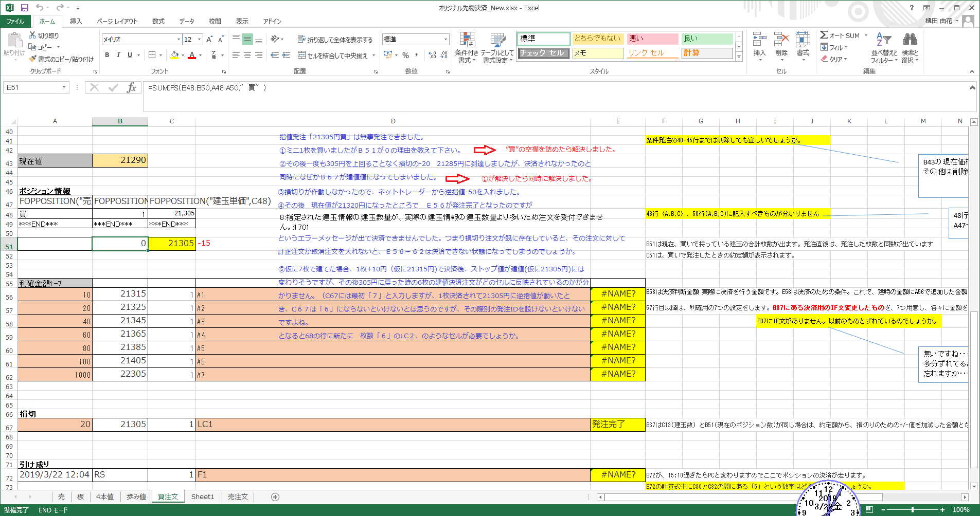This screenshot has width=980, height=516.
Task: Expand the Name Box dropdown arrow
Action: point(64,87)
